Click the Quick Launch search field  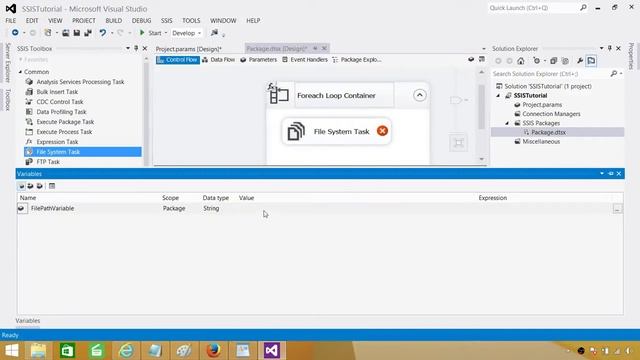click(533, 8)
